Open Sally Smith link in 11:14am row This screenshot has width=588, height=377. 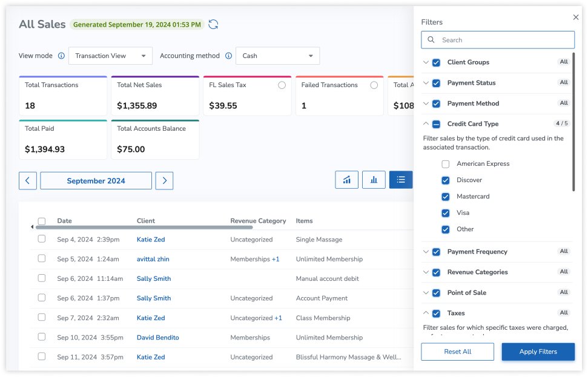[154, 278]
